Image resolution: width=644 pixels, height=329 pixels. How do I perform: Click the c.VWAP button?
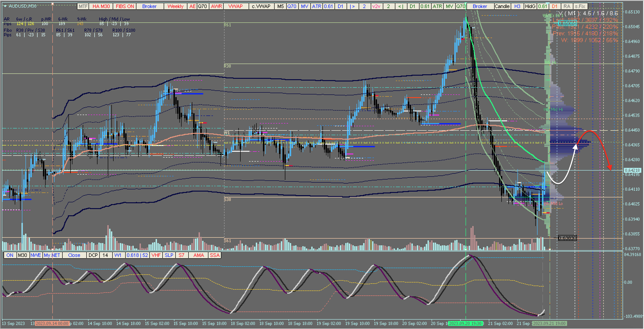pyautogui.click(x=261, y=6)
